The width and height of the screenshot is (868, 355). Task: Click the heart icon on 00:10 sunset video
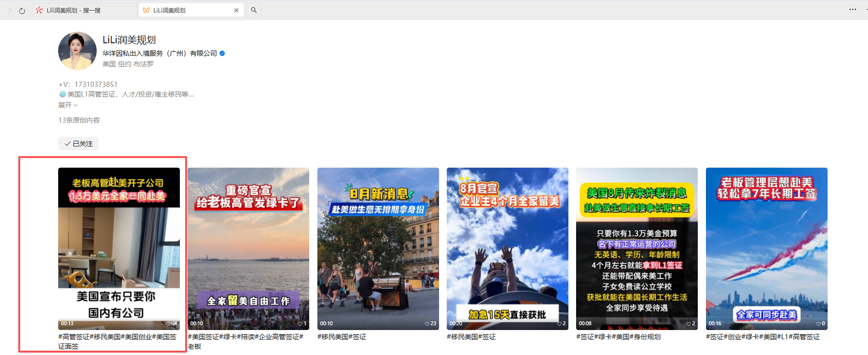300,324
